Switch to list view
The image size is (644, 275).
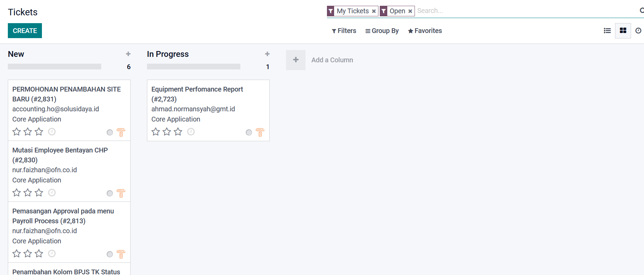pos(607,31)
